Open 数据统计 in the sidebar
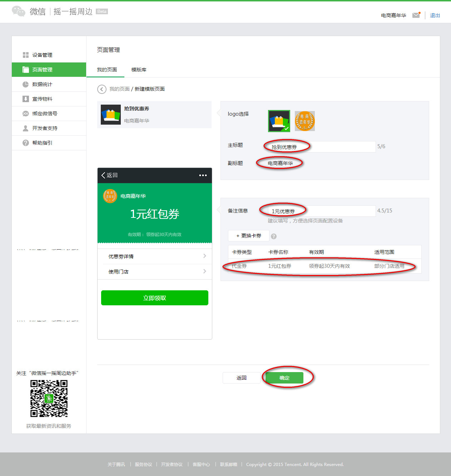The image size is (451, 476). tap(49, 84)
